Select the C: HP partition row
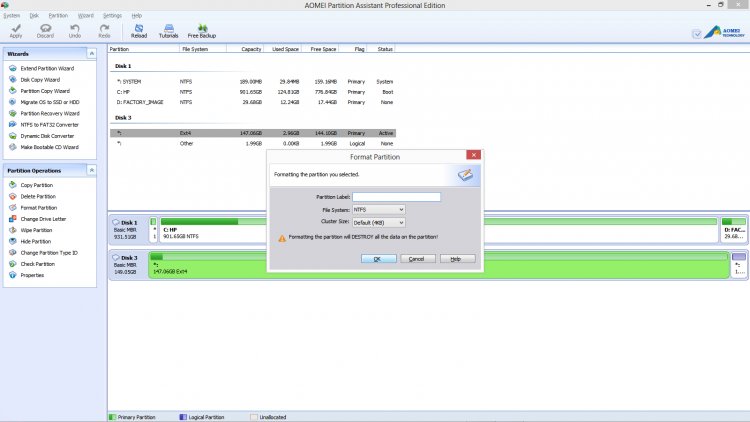This screenshot has width=750, height=422. tap(253, 92)
